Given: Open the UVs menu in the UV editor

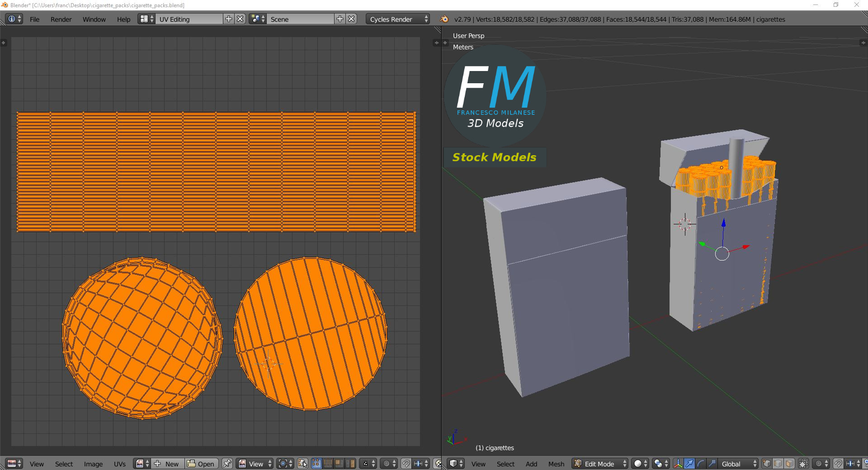Looking at the screenshot, I should click(x=120, y=464).
